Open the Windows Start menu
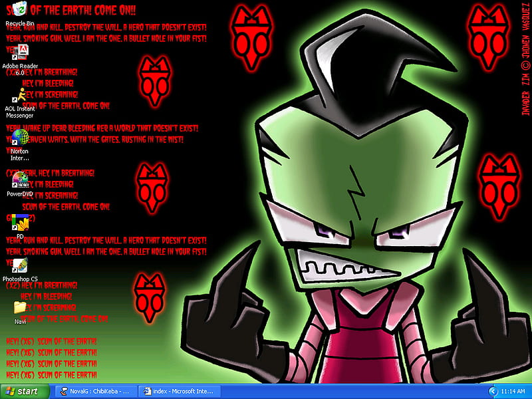 click(24, 391)
